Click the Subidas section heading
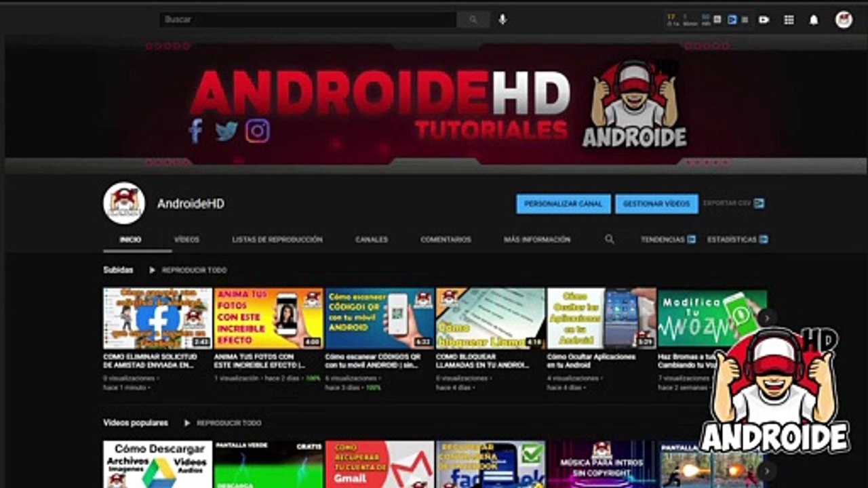The image size is (868, 488). tap(118, 270)
